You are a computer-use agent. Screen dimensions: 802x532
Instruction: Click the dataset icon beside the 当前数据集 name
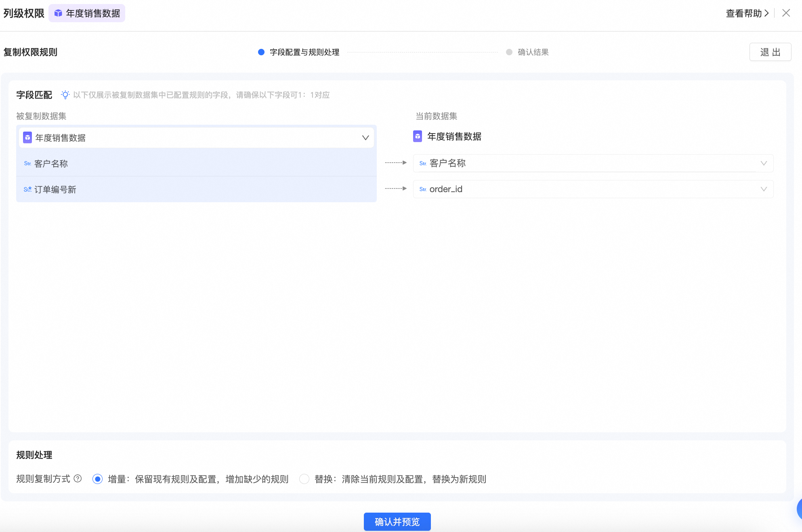[418, 136]
